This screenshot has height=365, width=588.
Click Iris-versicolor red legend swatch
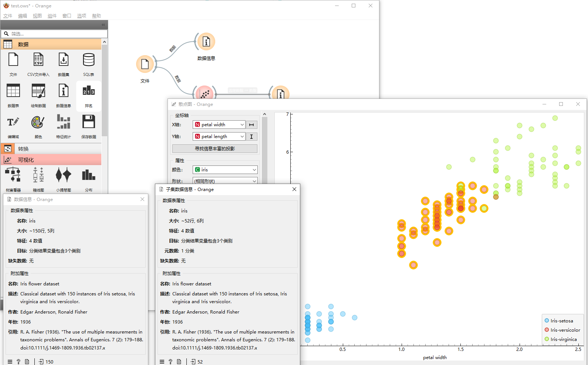coord(547,330)
